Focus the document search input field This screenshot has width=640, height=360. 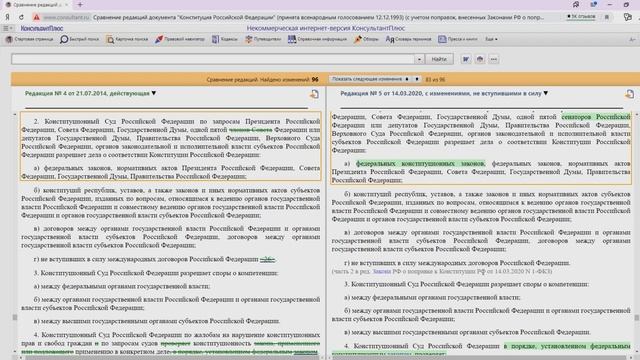click(x=213, y=59)
